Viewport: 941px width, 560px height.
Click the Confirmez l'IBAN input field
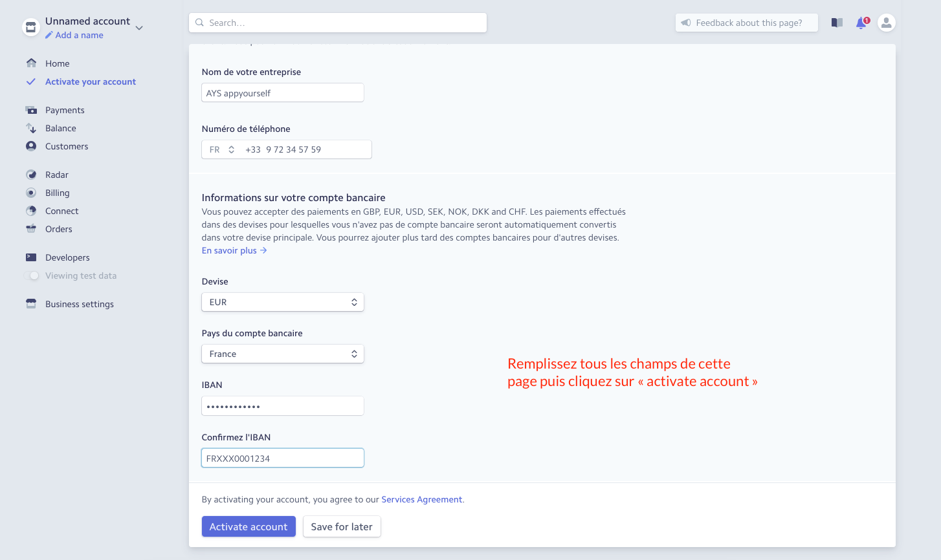pyautogui.click(x=283, y=458)
